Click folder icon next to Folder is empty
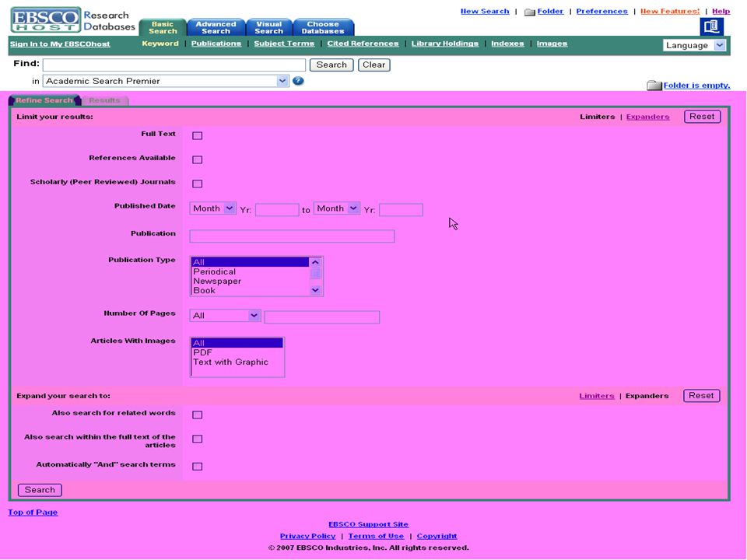Viewport: 747px width, 560px height. 654,86
